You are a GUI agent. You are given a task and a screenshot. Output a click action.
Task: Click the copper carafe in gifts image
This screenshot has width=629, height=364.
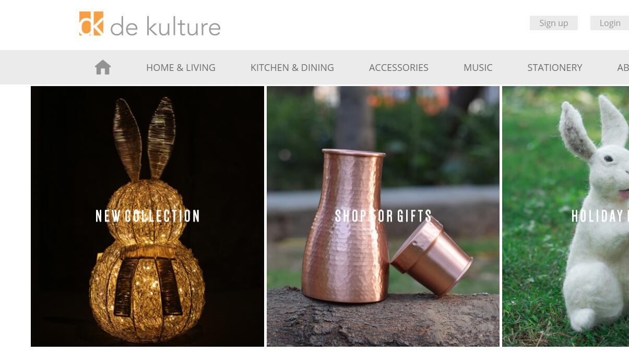pos(348,226)
